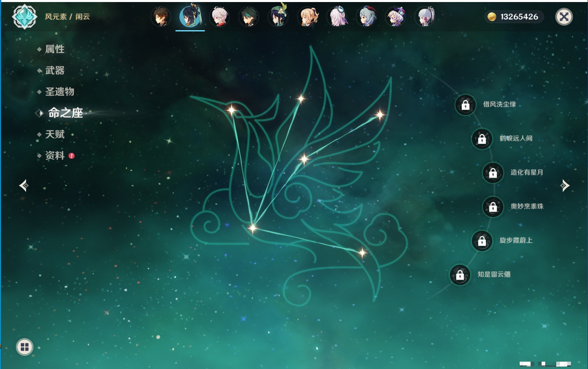588x369 pixels.
Task: Select Xianyun's highlighted portrait
Action: click(x=190, y=16)
